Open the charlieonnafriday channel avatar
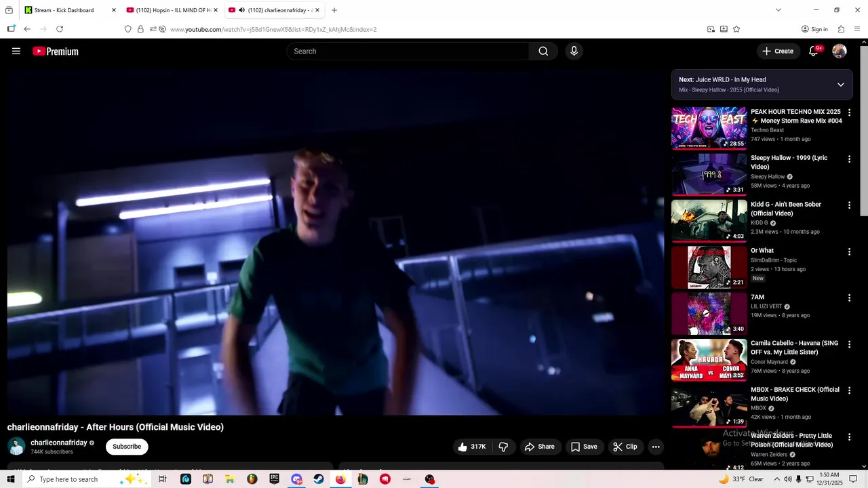Viewport: 868px width, 488px height. (x=16, y=447)
